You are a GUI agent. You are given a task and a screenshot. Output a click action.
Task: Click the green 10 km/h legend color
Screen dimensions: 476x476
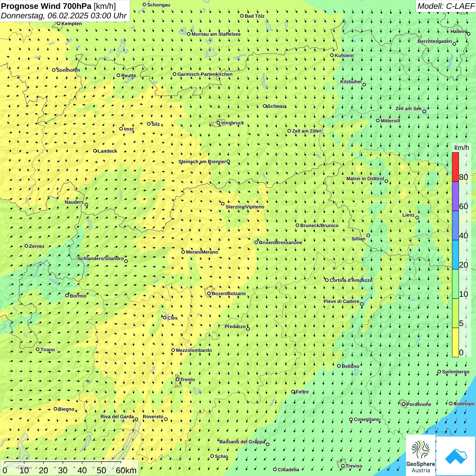(x=455, y=284)
